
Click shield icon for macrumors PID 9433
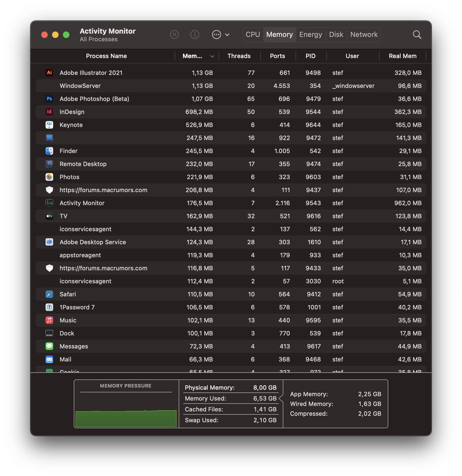49,268
